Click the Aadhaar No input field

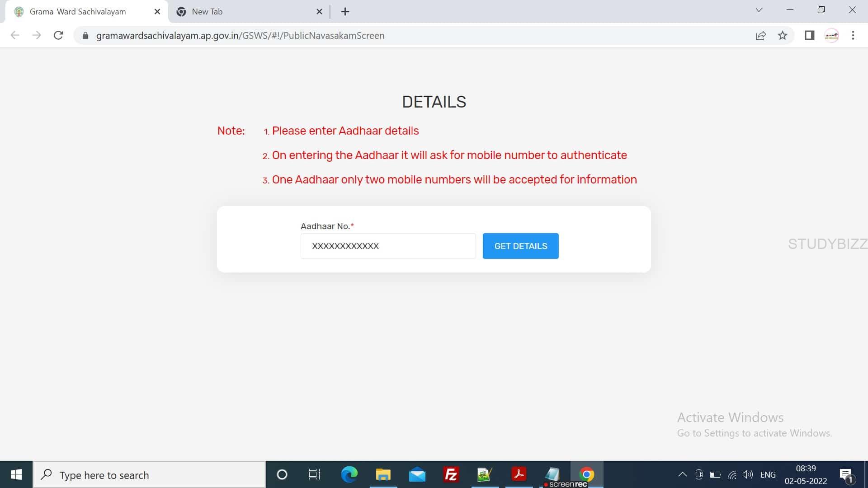[x=388, y=246]
